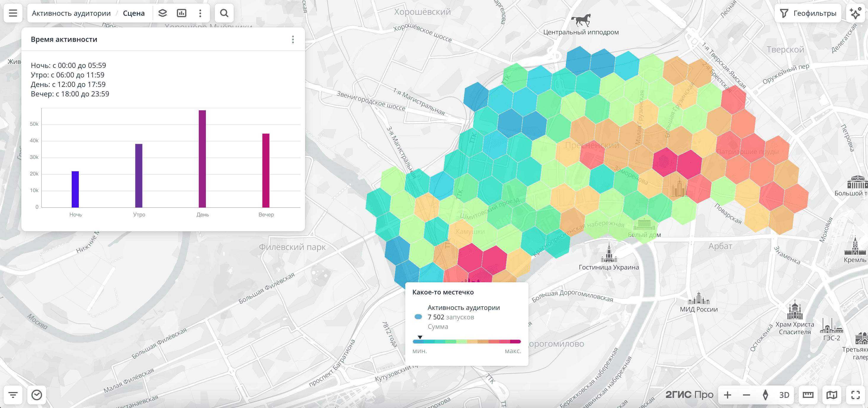The height and width of the screenshot is (408, 868).
Task: Open the hamburger main menu
Action: (13, 13)
